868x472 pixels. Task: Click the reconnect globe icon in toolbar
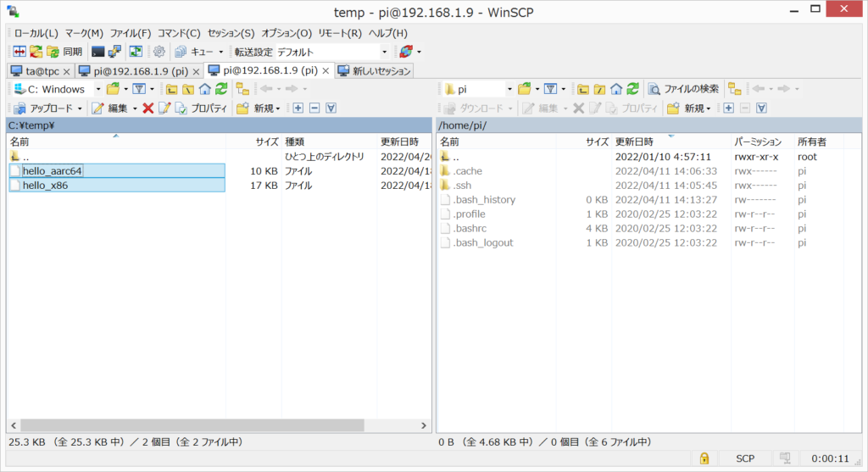pos(406,52)
